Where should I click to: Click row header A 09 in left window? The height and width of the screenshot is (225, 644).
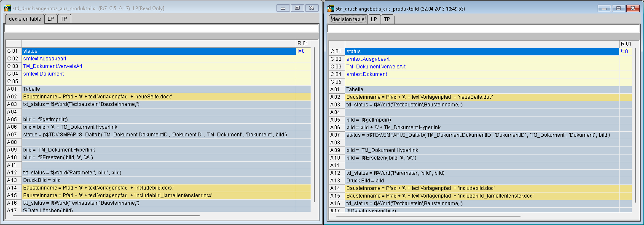[x=13, y=150]
